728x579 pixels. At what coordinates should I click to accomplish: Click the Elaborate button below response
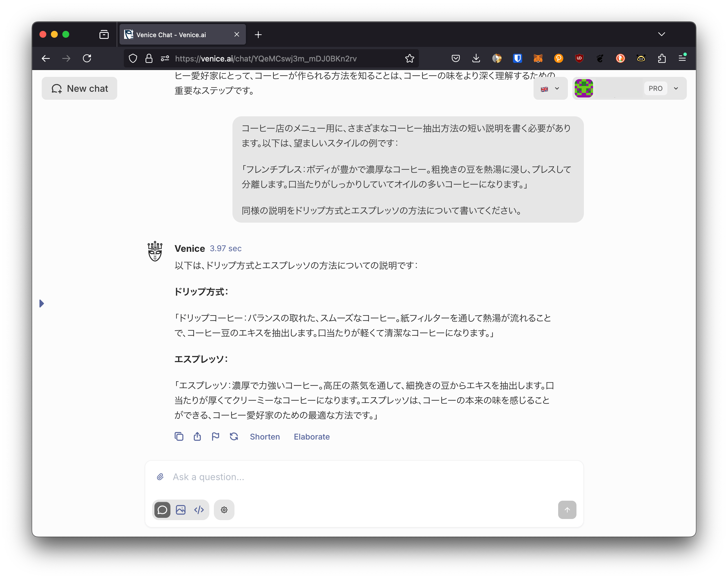[x=311, y=436]
